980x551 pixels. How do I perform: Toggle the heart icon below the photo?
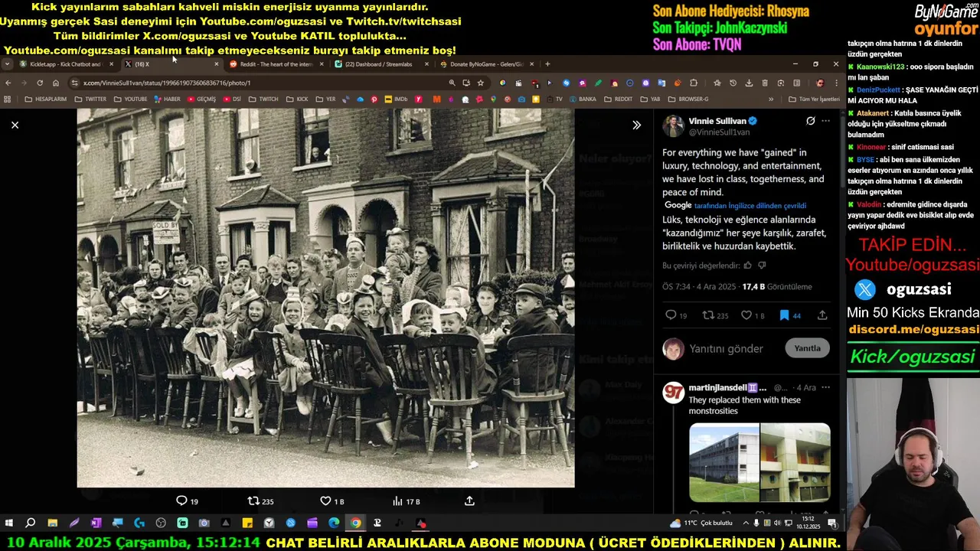[325, 501]
